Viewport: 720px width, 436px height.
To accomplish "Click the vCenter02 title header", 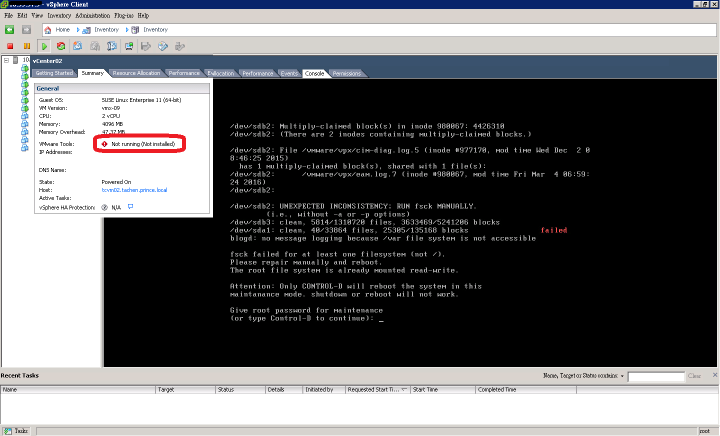I will 47,61.
